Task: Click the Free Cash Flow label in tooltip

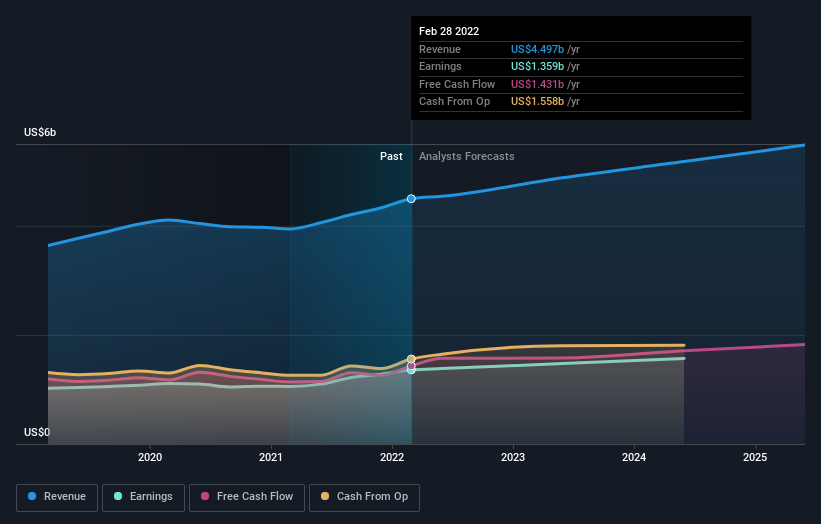Action: 457,84
